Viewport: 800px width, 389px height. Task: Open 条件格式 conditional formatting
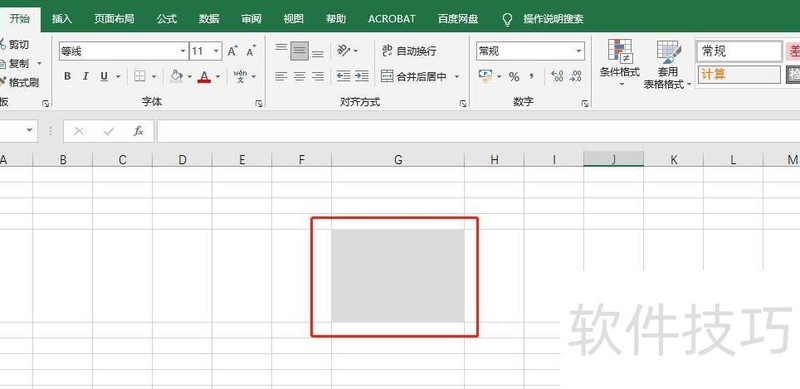(620, 62)
